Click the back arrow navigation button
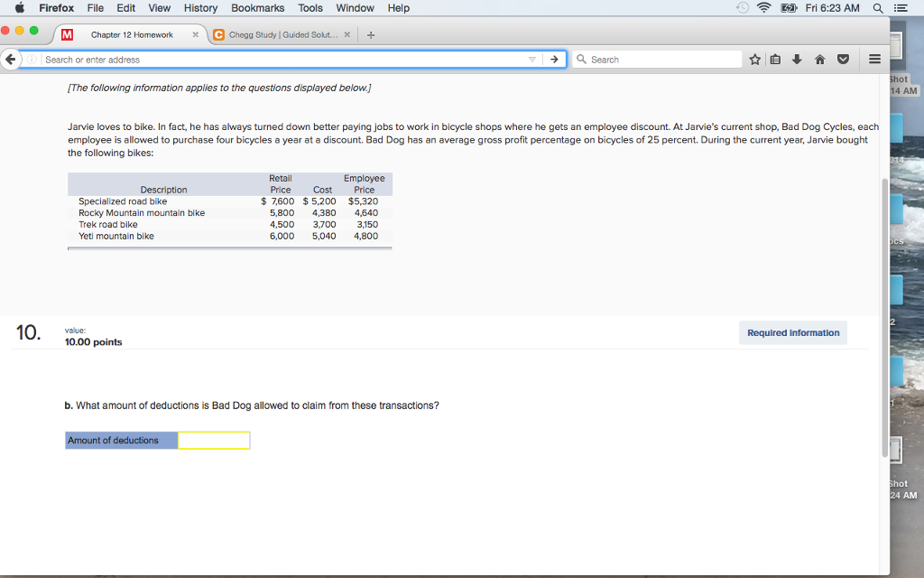Screen dimensions: 924x578 [10, 59]
